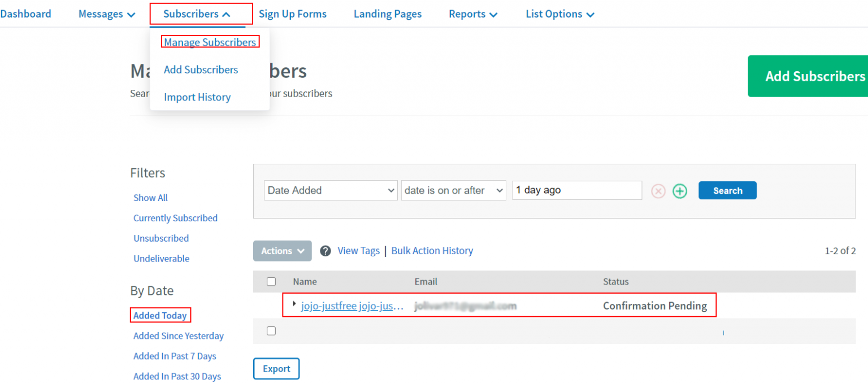Screen dimensions: 868x384
Task: Click the green plus add-filter icon
Action: (680, 191)
